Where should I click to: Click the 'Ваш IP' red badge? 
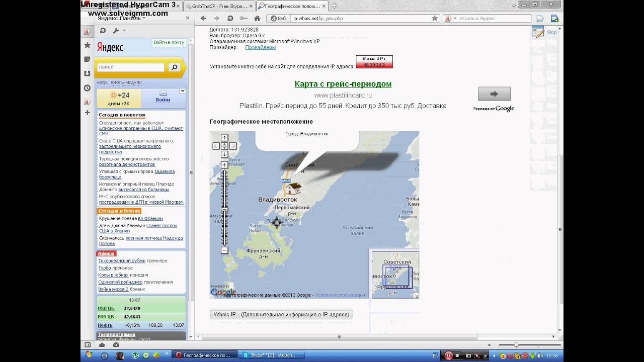click(374, 62)
